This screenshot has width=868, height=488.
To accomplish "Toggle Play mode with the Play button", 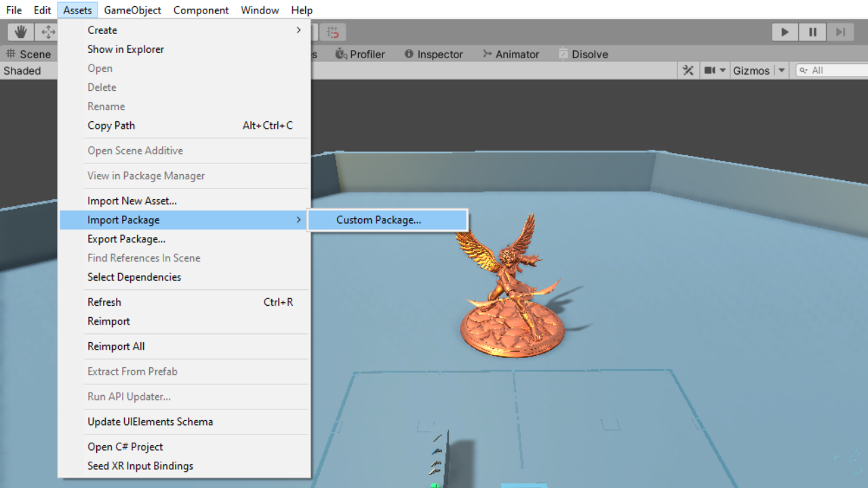I will point(785,31).
